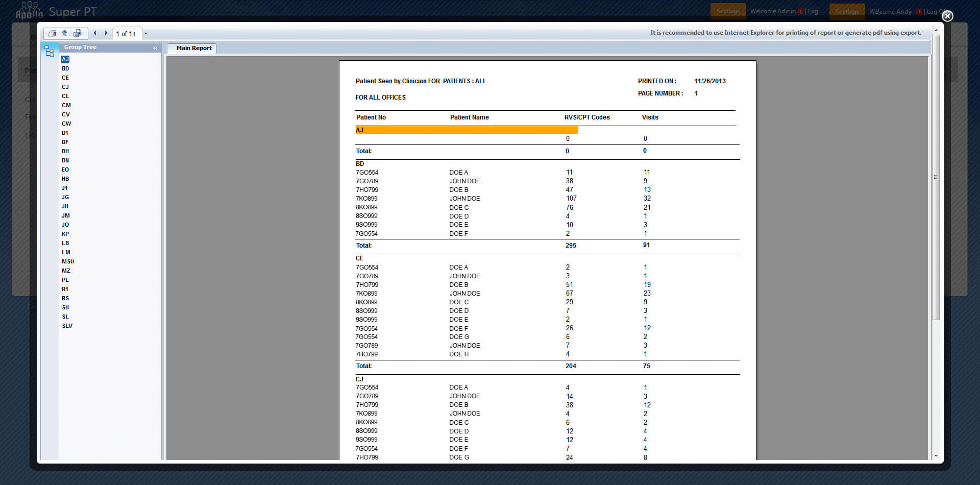Click the report vertical scrollbar thumb
Screen dimensions: 980x485
click(x=936, y=177)
